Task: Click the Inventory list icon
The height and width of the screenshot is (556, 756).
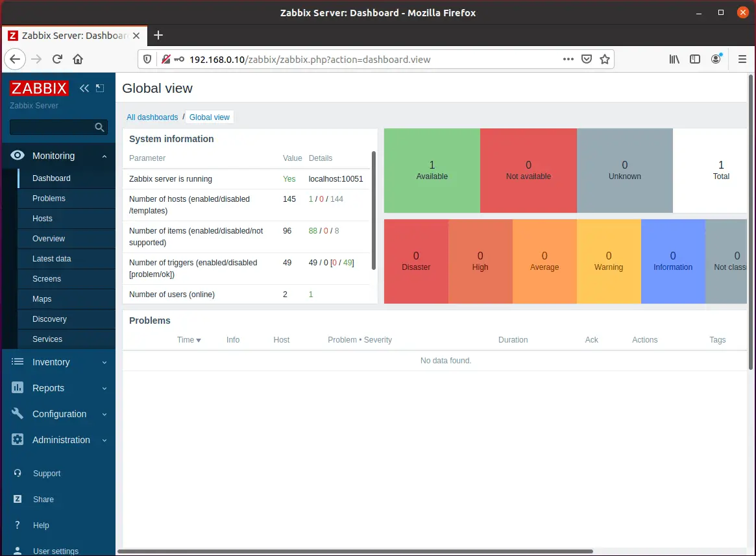Action: (18, 361)
